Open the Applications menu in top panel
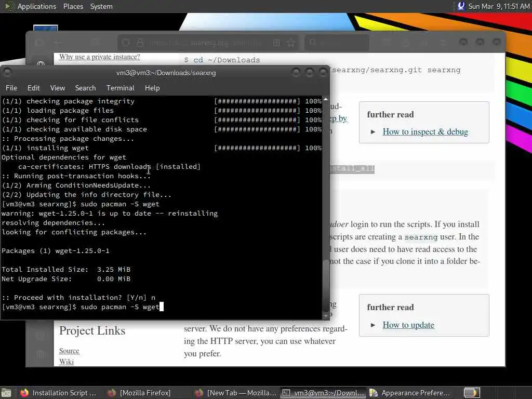532x399 pixels. click(37, 6)
